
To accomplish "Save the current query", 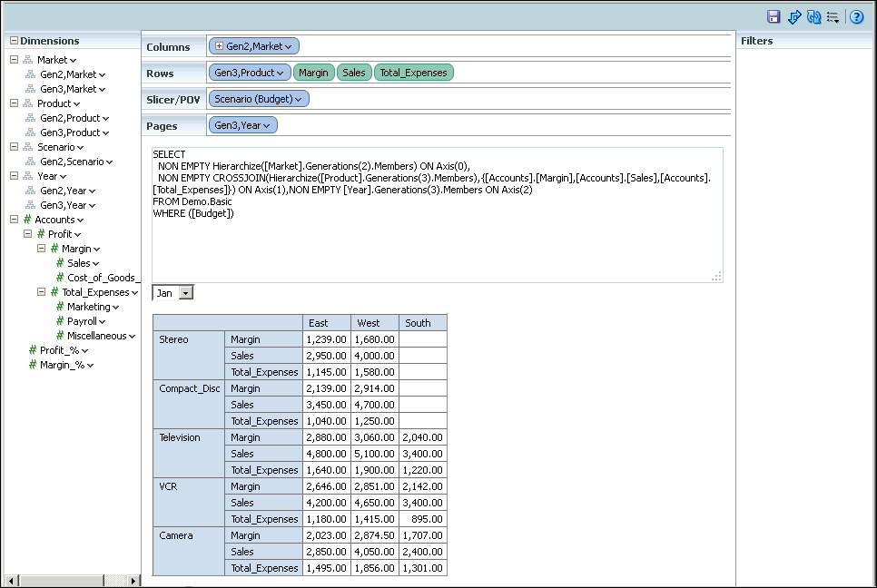I will coord(774,16).
